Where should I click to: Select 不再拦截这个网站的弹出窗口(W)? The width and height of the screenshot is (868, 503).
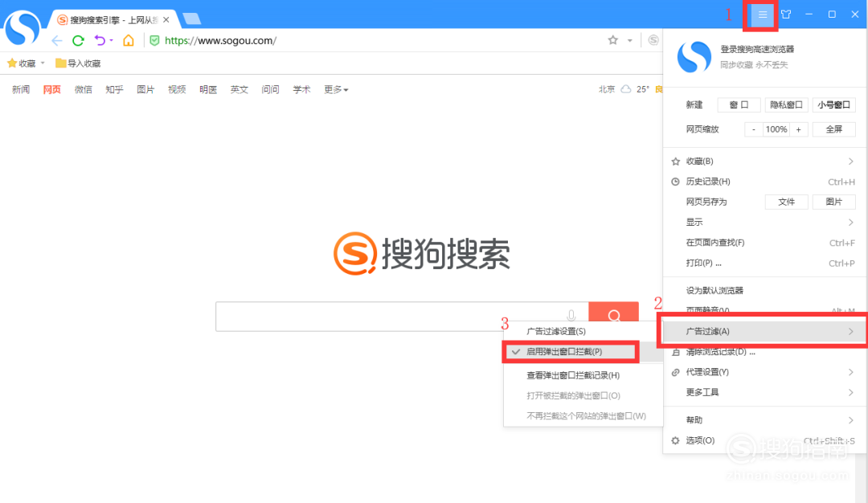tap(583, 416)
